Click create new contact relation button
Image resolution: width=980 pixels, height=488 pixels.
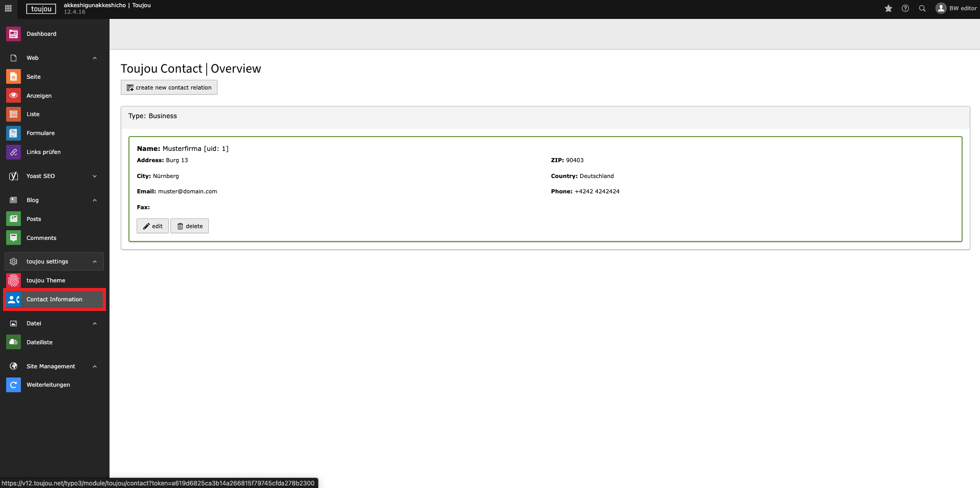169,87
